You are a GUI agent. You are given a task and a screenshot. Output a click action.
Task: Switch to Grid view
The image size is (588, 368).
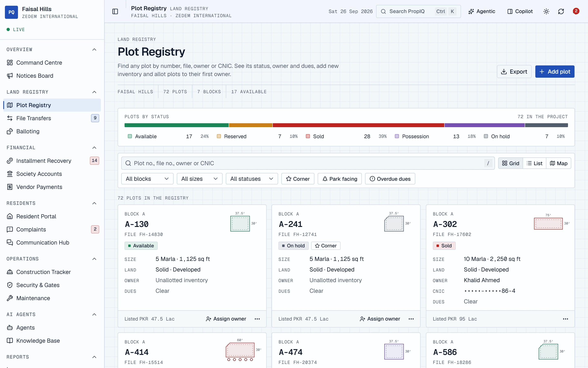click(x=510, y=163)
